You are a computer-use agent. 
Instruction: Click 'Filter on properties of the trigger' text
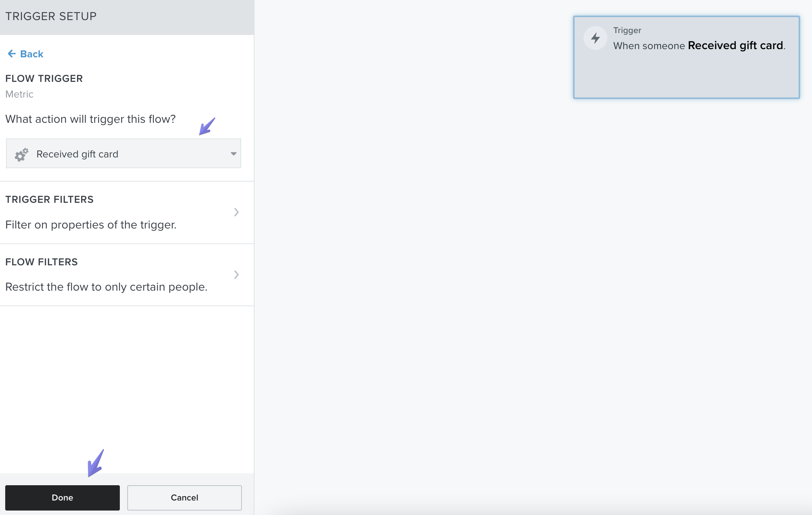pos(91,225)
